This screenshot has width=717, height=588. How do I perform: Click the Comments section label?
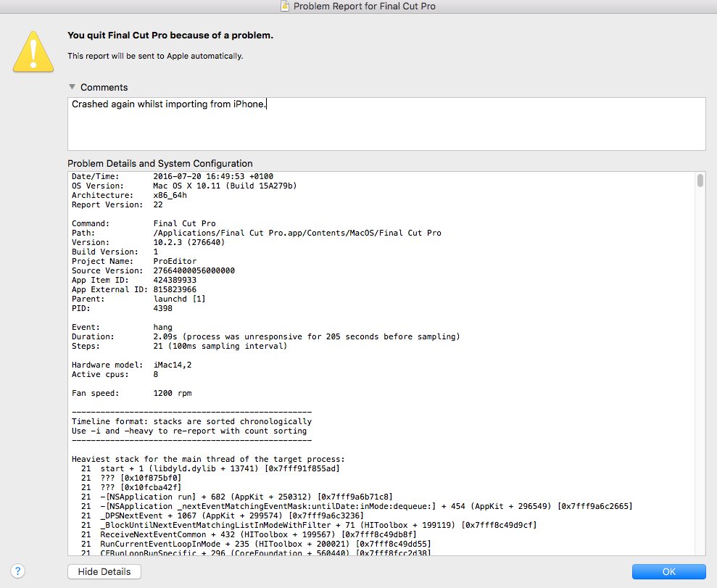coord(104,87)
